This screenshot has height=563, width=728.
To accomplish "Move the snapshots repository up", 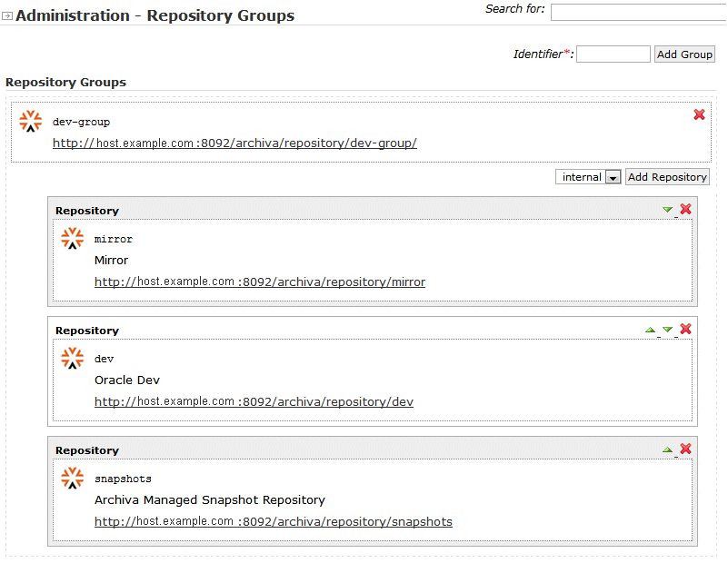I will click(x=668, y=449).
